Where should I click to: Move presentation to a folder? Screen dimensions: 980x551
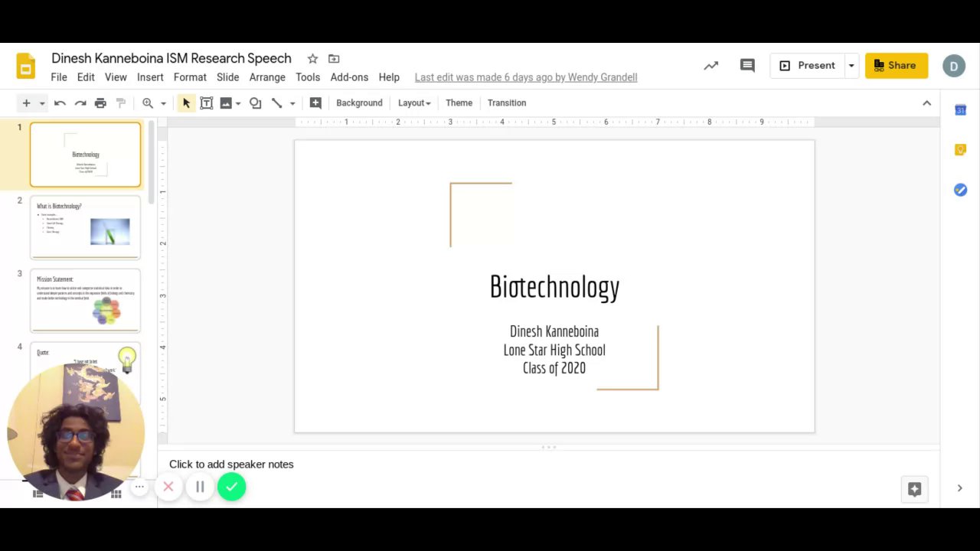(x=334, y=58)
